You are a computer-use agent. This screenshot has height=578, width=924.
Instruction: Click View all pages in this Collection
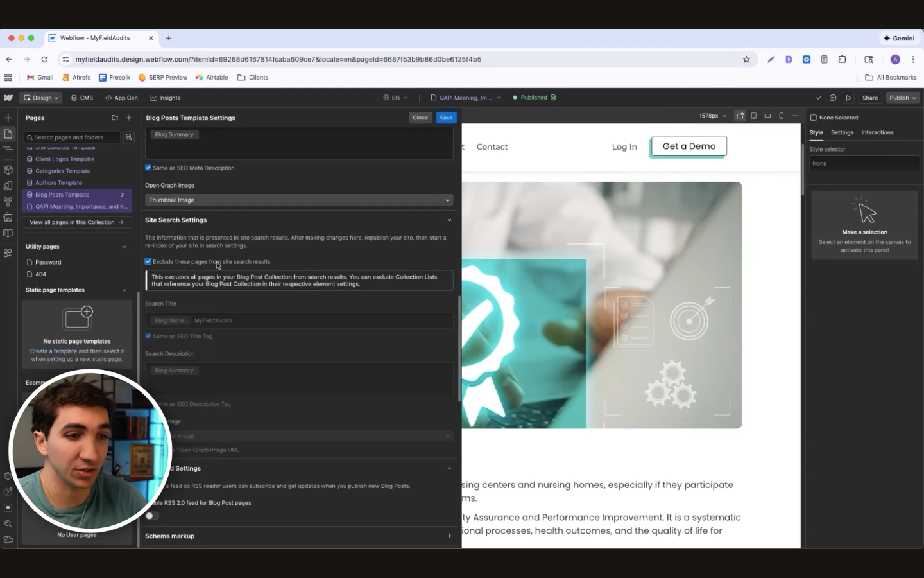pos(77,222)
